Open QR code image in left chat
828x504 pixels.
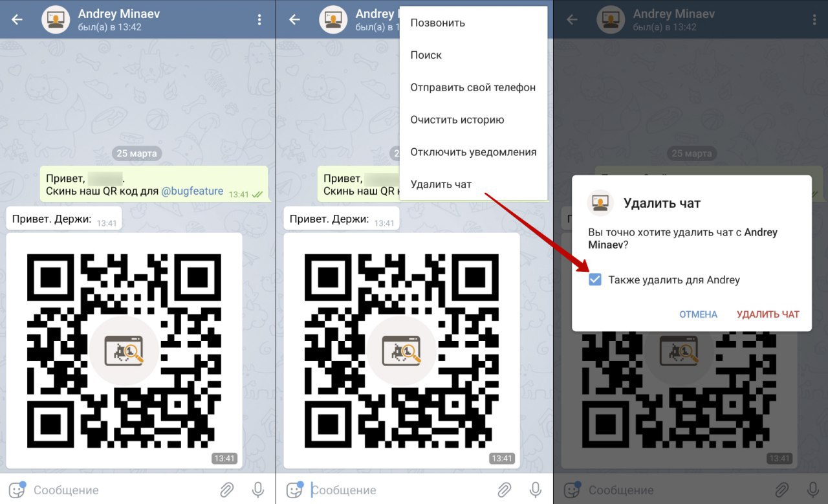point(124,351)
